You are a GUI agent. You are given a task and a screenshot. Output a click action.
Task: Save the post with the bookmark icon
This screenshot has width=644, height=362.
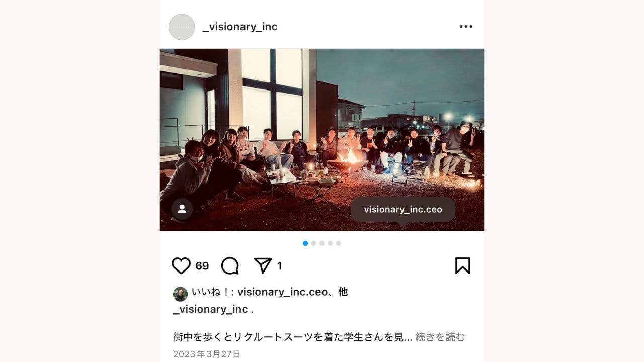tap(462, 265)
